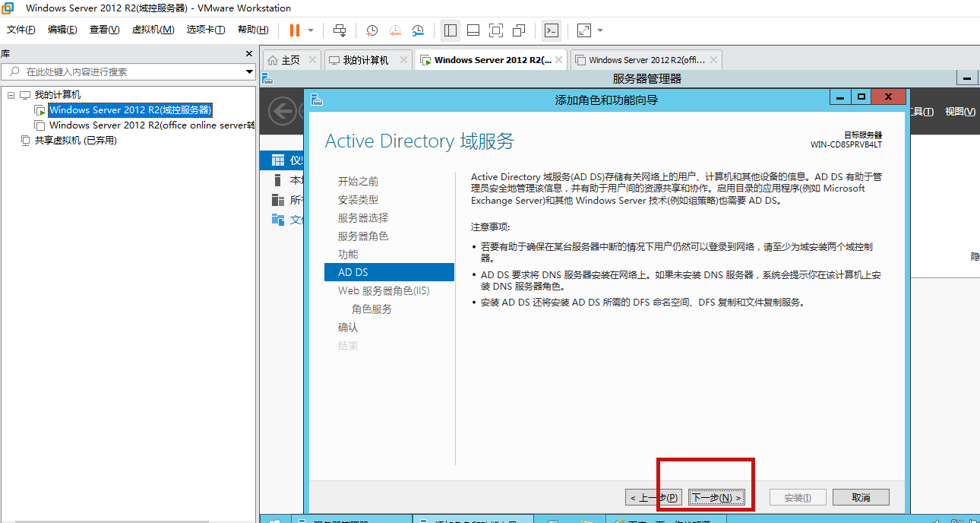
Task: Send Ctrl+Alt+Del to the virtual machine
Action: click(x=340, y=30)
